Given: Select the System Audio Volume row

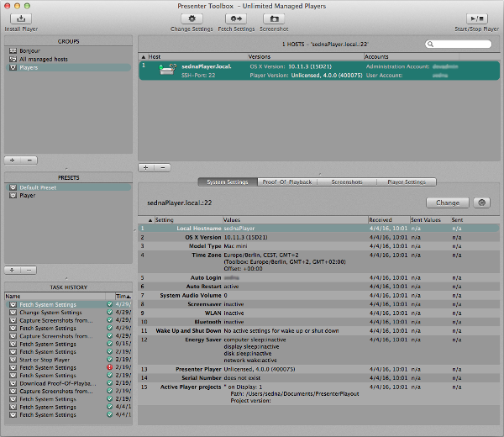Looking at the screenshot, I should pyautogui.click(x=318, y=295).
